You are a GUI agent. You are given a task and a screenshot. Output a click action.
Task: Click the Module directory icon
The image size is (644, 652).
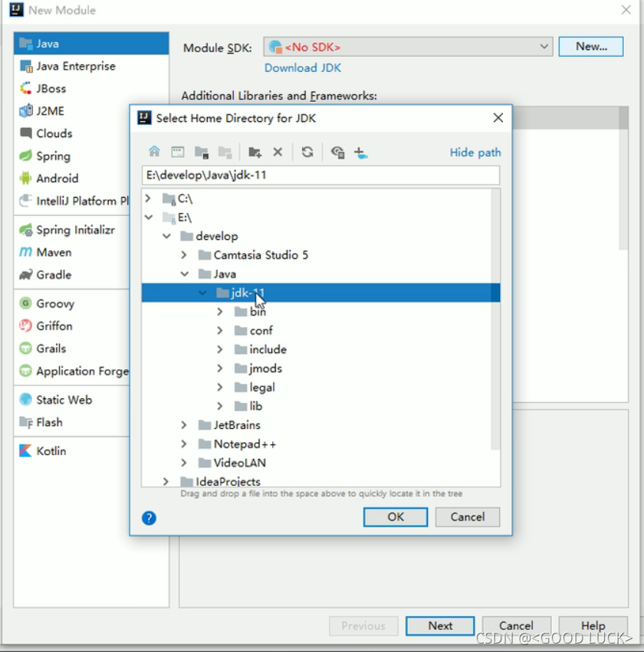[x=201, y=151]
